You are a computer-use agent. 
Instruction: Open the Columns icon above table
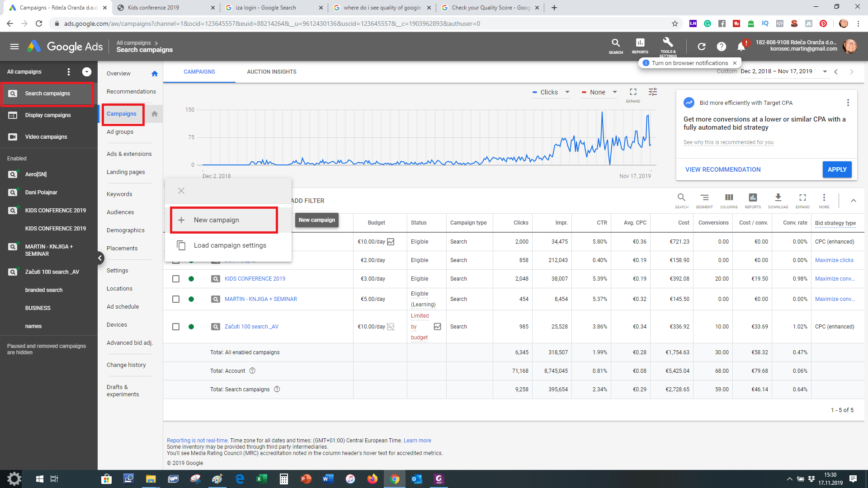729,198
